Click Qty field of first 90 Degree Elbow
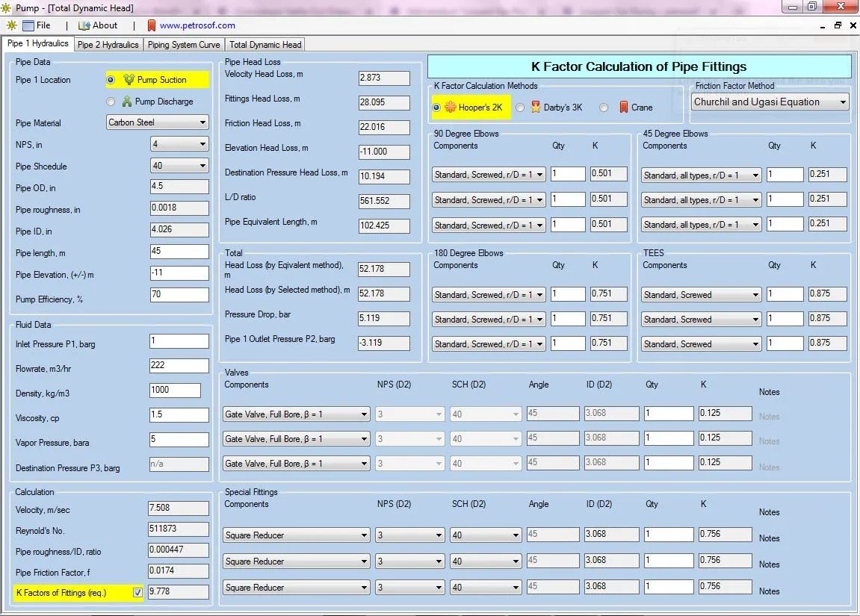860x616 pixels. tap(568, 174)
